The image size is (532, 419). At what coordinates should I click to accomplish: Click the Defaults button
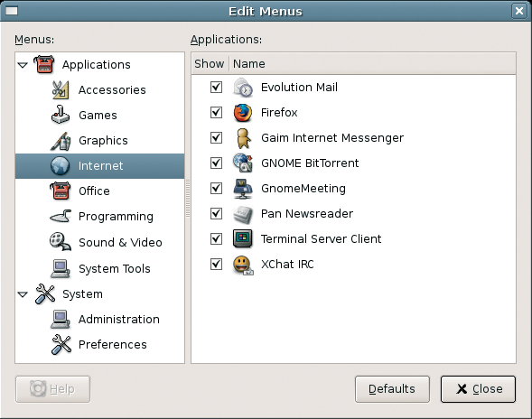point(392,389)
